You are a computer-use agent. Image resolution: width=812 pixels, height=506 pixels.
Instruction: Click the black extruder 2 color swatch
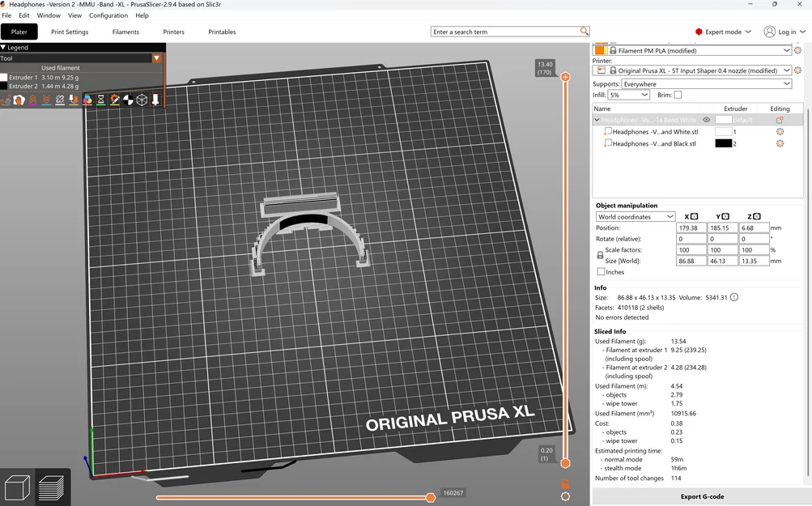pos(724,143)
